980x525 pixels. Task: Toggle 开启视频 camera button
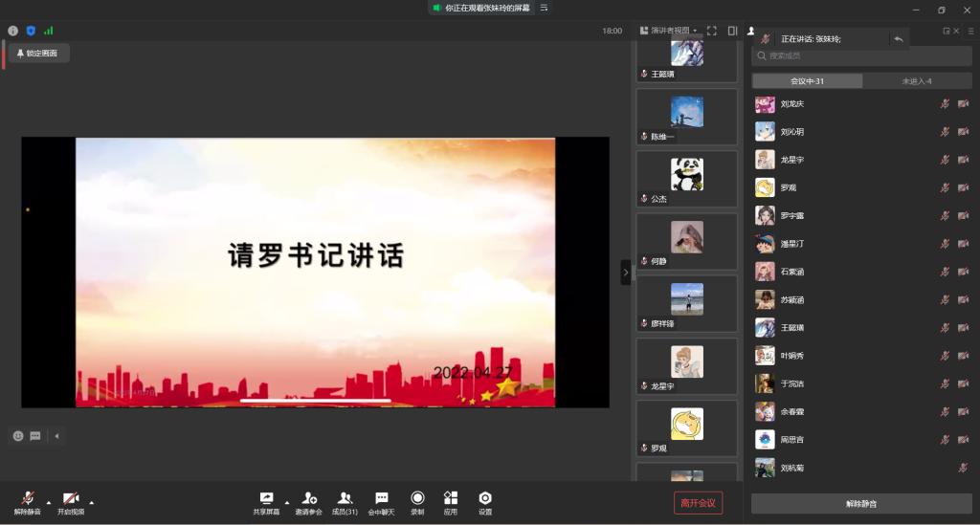click(70, 498)
